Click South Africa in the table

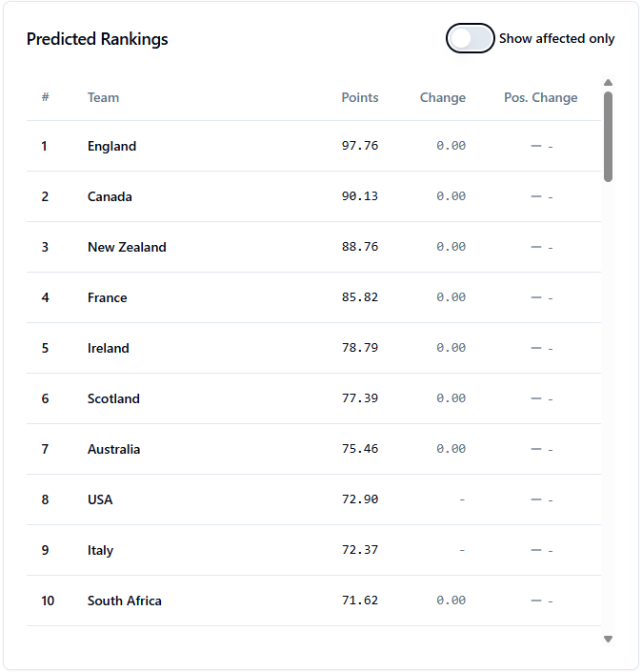point(124,601)
